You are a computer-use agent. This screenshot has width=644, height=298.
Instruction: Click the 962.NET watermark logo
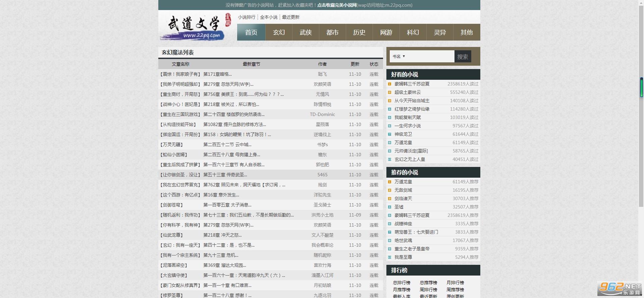pyautogui.click(x=620, y=289)
